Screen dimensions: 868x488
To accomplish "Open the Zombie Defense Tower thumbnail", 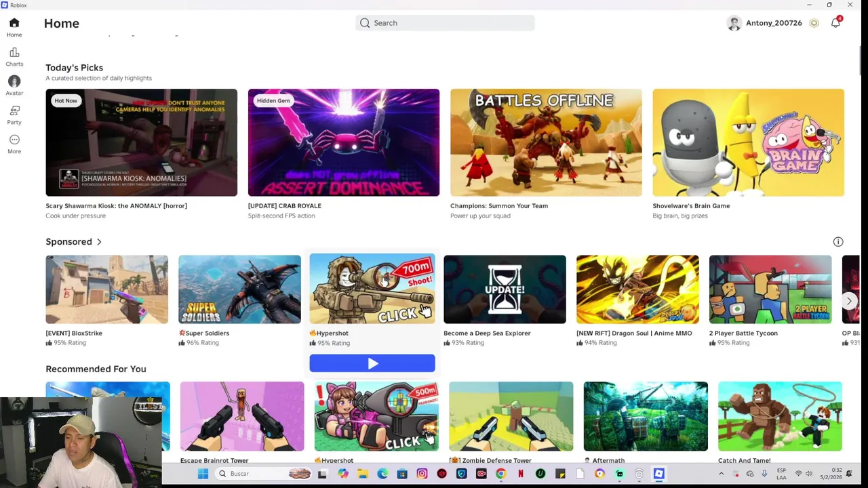I will [511, 416].
